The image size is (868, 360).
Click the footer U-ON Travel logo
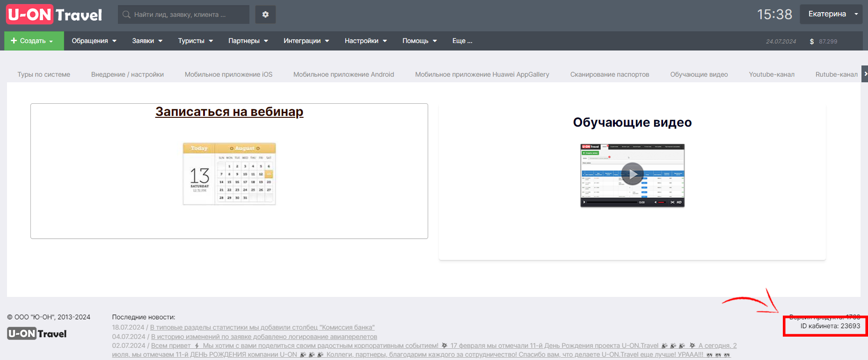[x=37, y=333]
